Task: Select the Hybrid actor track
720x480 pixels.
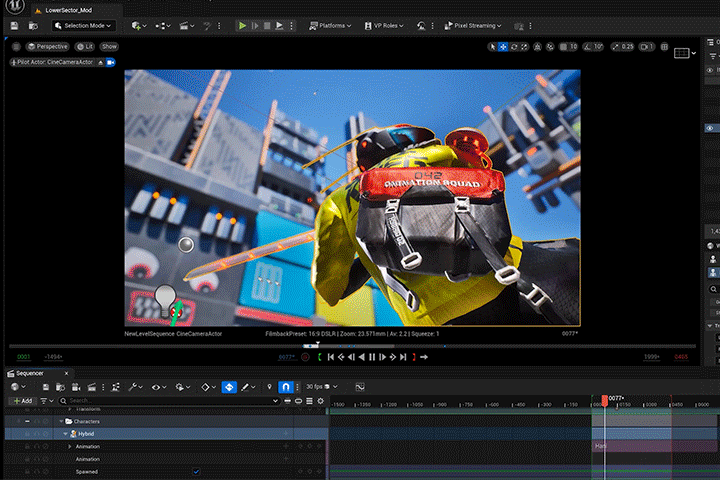Action: tap(166, 434)
